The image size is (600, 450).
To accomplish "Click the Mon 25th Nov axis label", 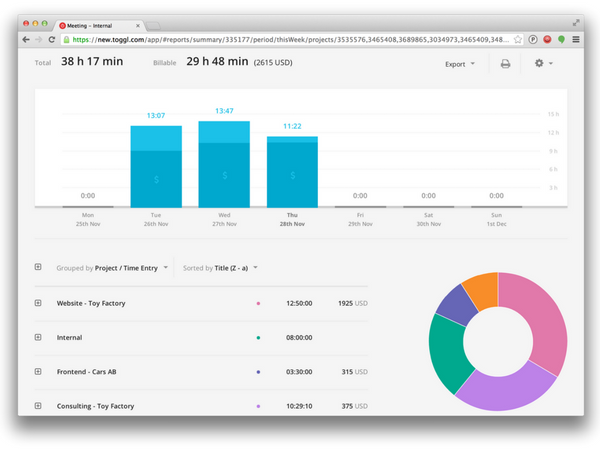I will [x=88, y=219].
